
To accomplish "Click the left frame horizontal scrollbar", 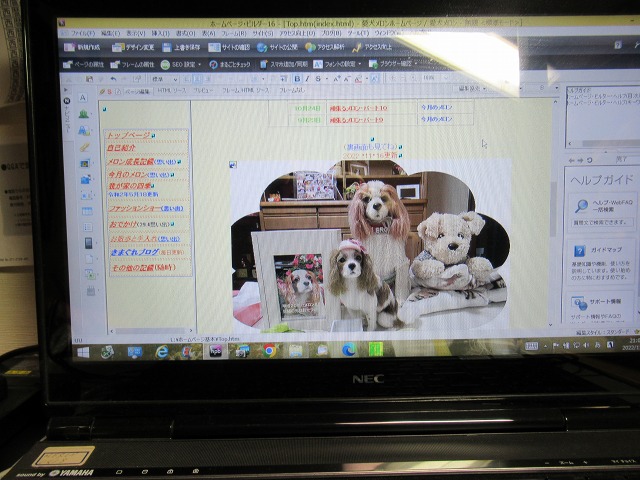I will tap(151, 331).
